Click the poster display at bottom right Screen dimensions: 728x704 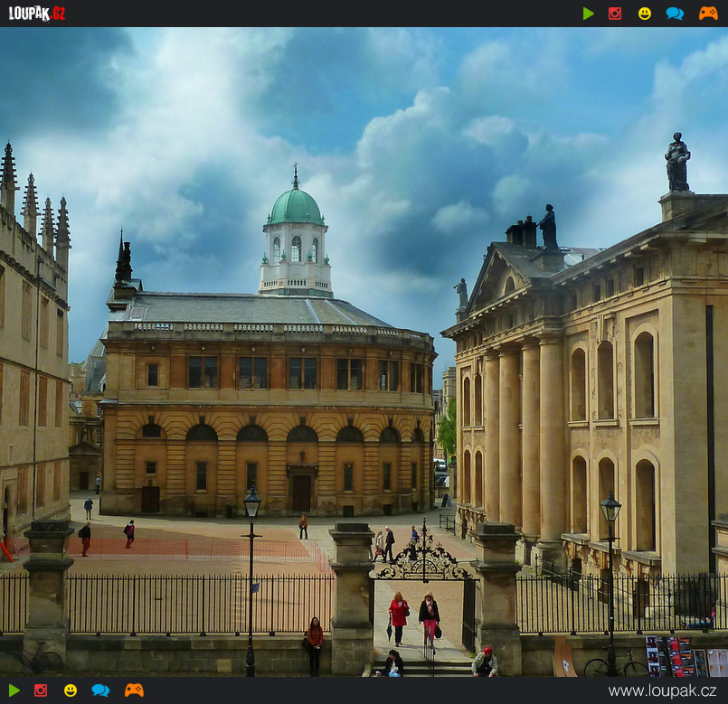[684, 655]
